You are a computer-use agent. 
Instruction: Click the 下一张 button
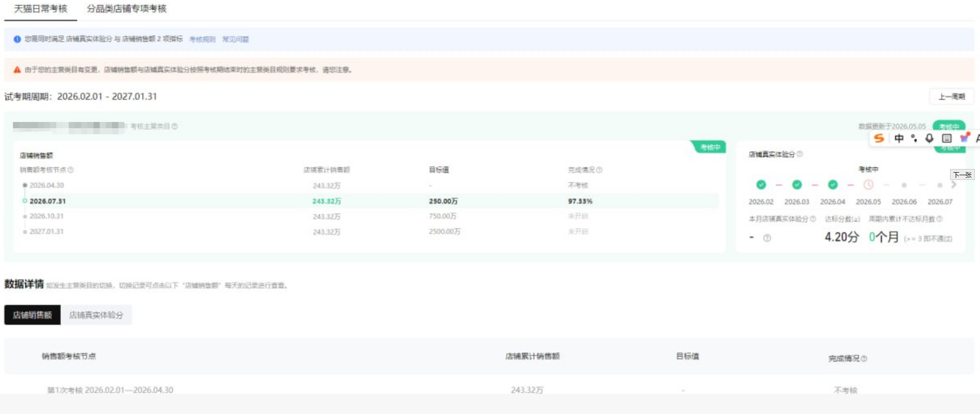(x=962, y=175)
